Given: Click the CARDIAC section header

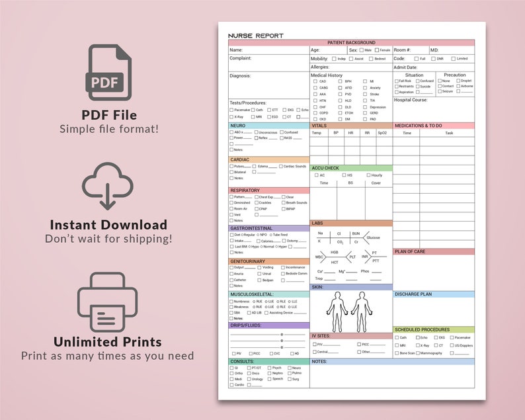Looking at the screenshot, I should (269, 160).
